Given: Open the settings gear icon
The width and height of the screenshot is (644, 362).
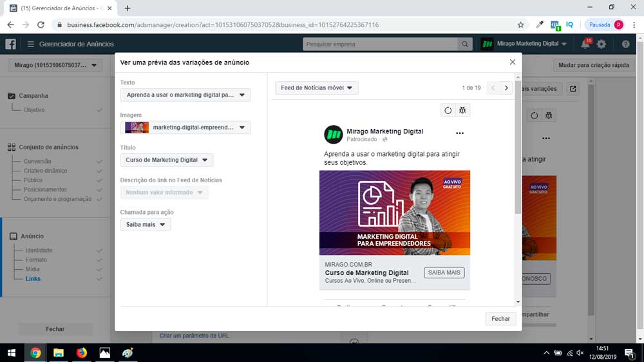Looking at the screenshot, I should click(601, 44).
